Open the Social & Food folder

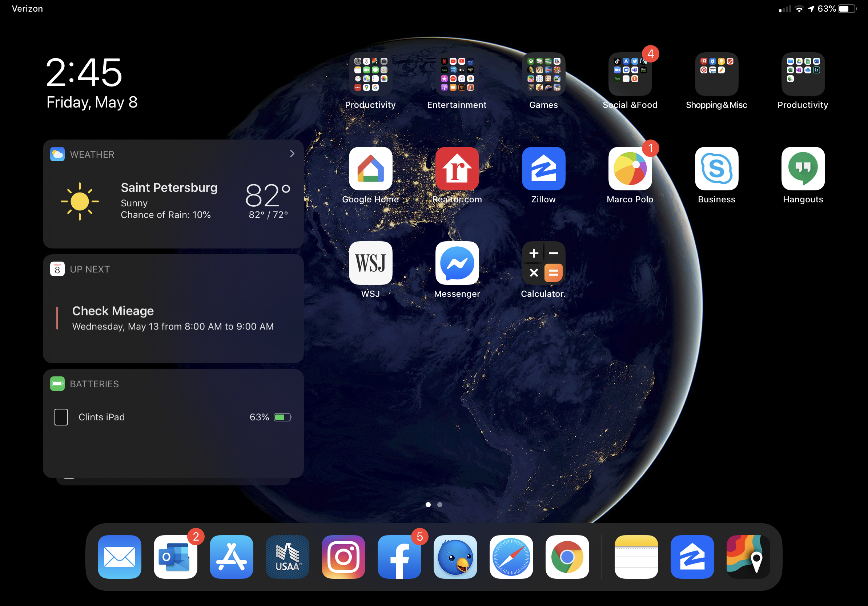click(630, 74)
